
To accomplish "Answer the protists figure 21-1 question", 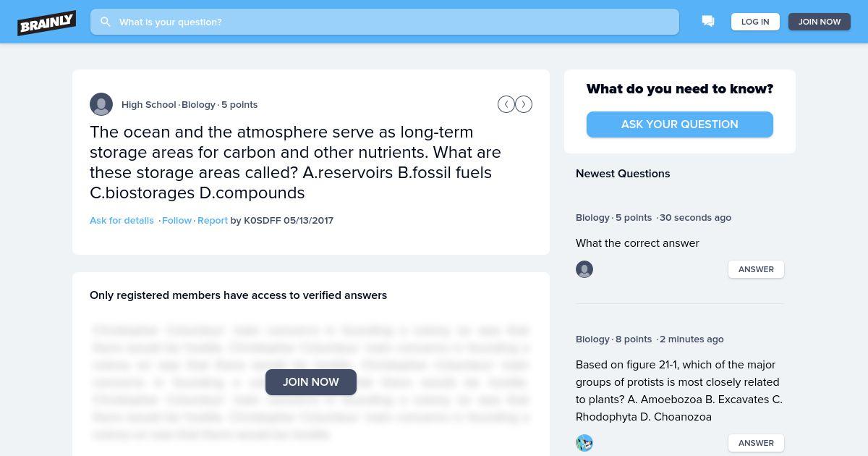I will (756, 443).
